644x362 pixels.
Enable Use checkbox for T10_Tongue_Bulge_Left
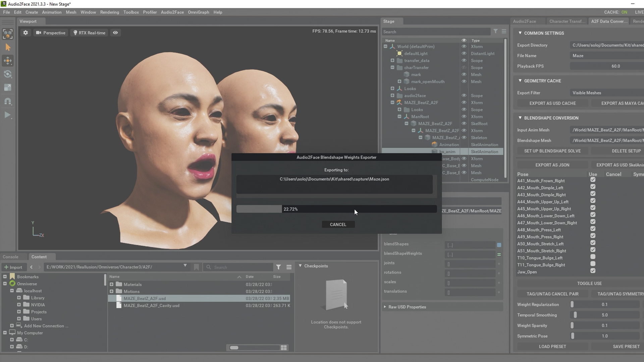tap(593, 257)
